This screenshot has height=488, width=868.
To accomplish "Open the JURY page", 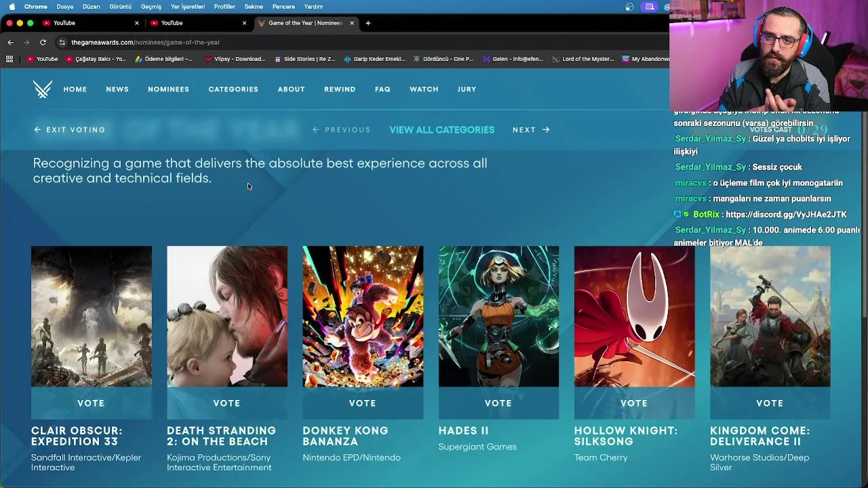I will (467, 89).
